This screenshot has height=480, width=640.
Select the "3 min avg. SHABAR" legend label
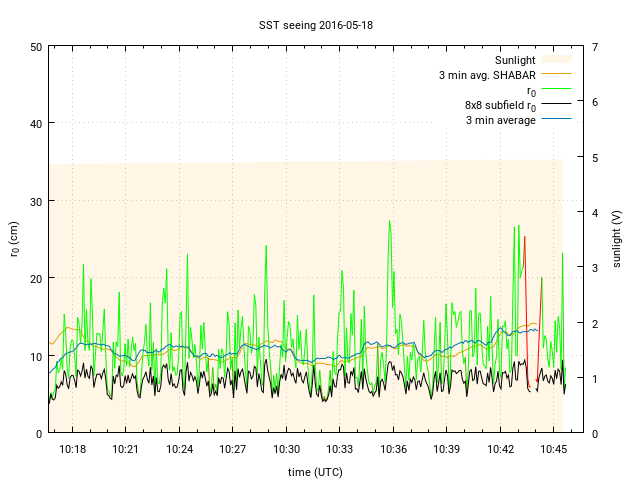487,75
